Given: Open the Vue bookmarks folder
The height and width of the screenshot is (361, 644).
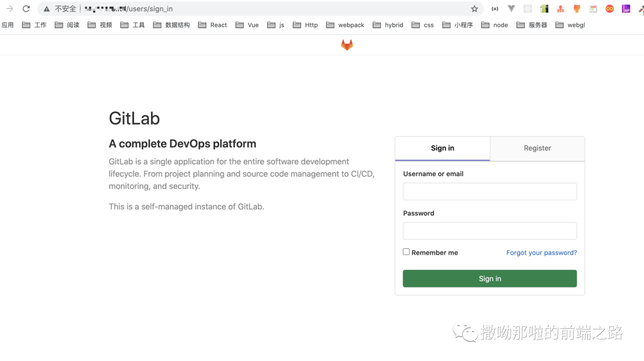Looking at the screenshot, I should click(247, 25).
